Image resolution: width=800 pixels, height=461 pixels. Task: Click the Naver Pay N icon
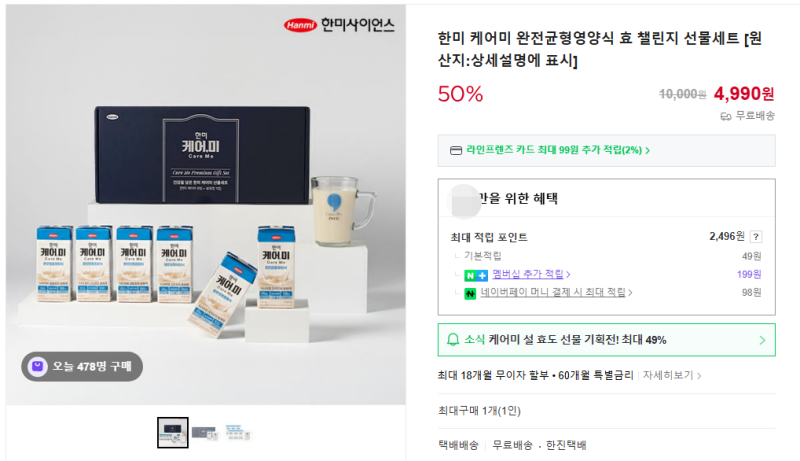[470, 293]
